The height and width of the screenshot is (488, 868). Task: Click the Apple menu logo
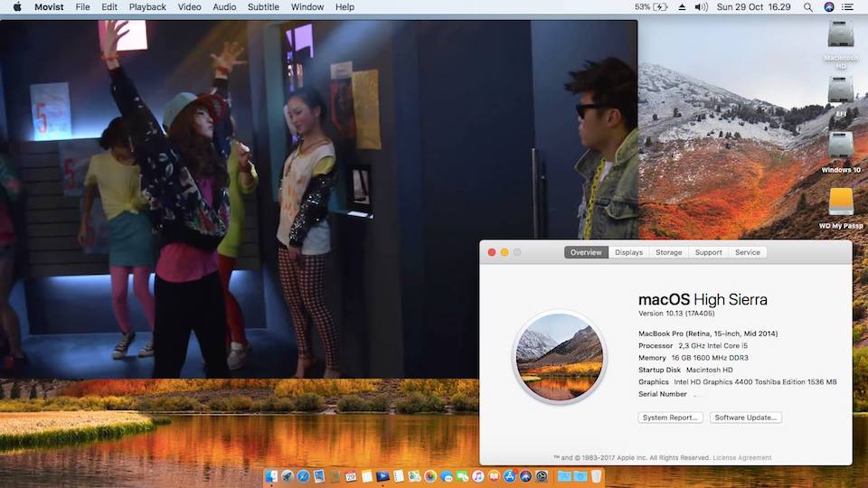pyautogui.click(x=17, y=6)
